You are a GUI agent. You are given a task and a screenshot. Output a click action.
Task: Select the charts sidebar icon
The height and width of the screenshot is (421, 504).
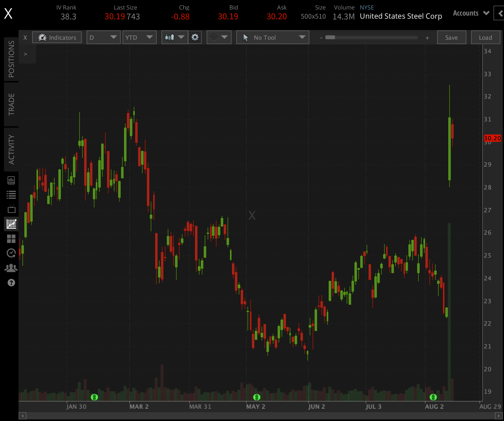(x=11, y=224)
